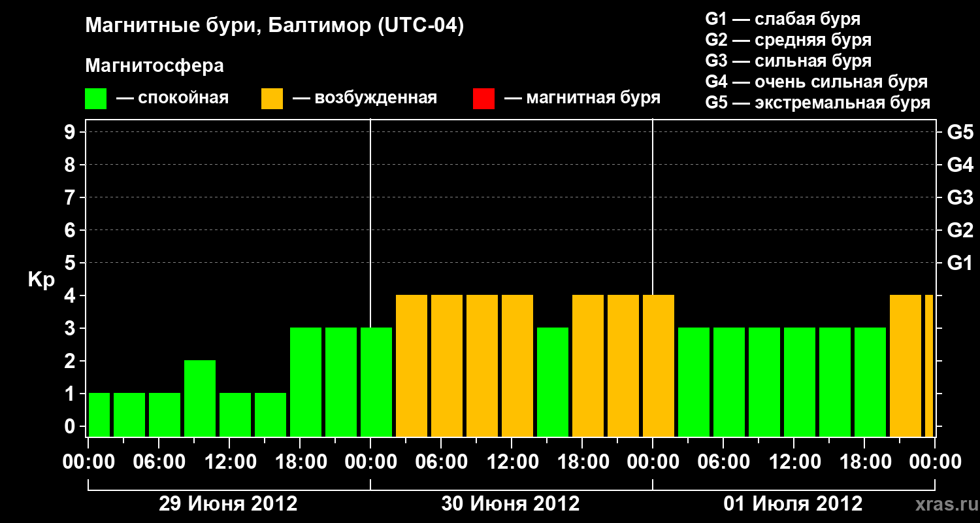Select the '— возбужденная' legend text

coord(365,98)
